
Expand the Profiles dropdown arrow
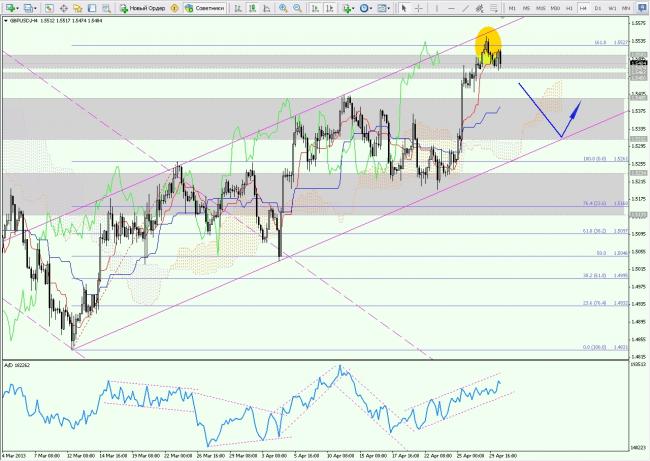35,8
